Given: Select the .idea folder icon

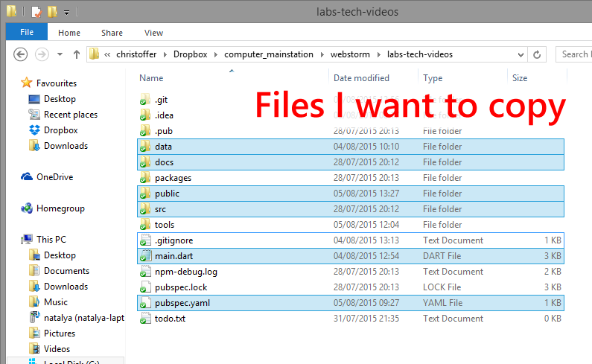Looking at the screenshot, I should [145, 115].
